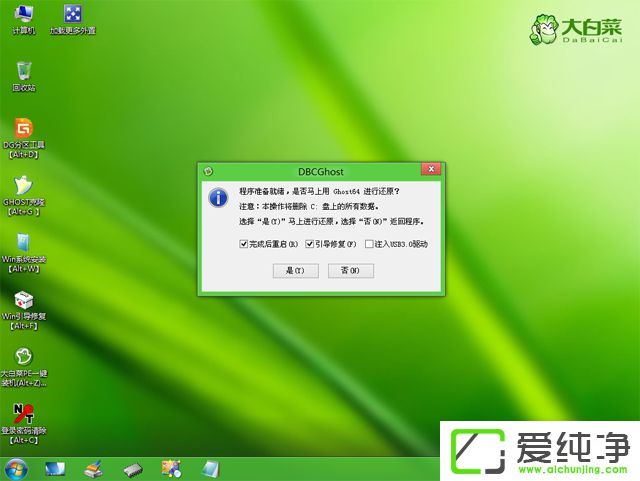Click the notepad icon in taskbar

click(211, 468)
